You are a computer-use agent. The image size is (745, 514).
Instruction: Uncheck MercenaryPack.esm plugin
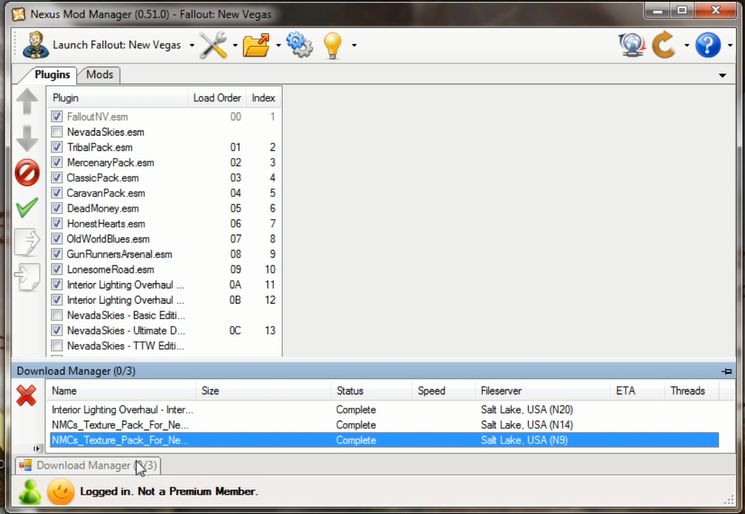coord(57,162)
